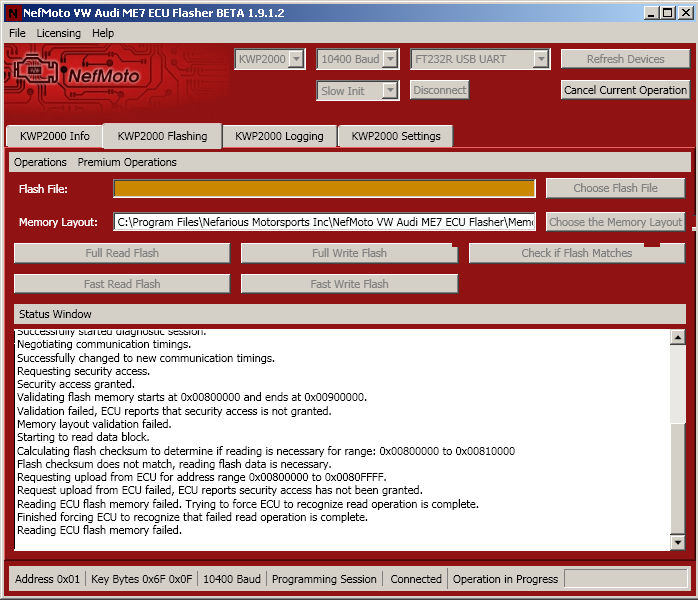Click Fast Read Flash button
698x600 pixels.
(122, 284)
